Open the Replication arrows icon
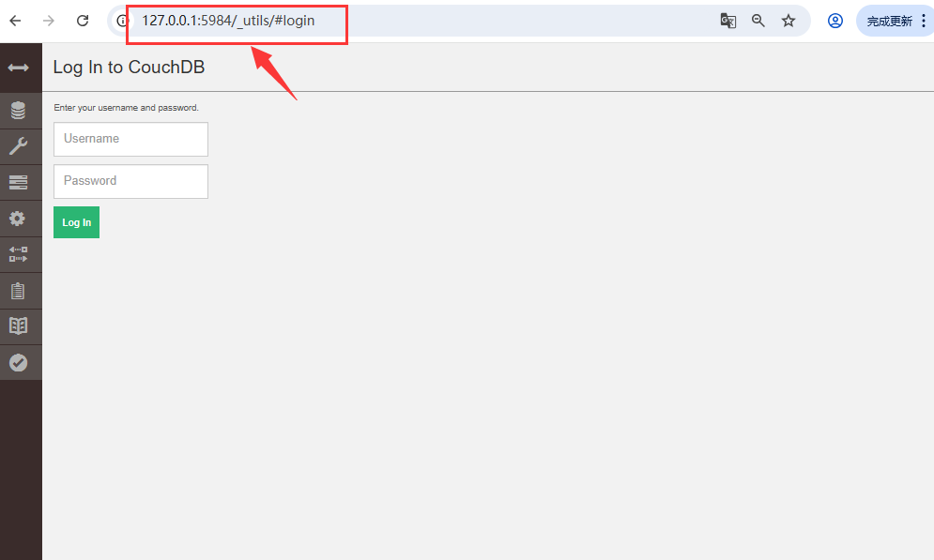Viewport: 934px width, 560px height. [x=18, y=255]
